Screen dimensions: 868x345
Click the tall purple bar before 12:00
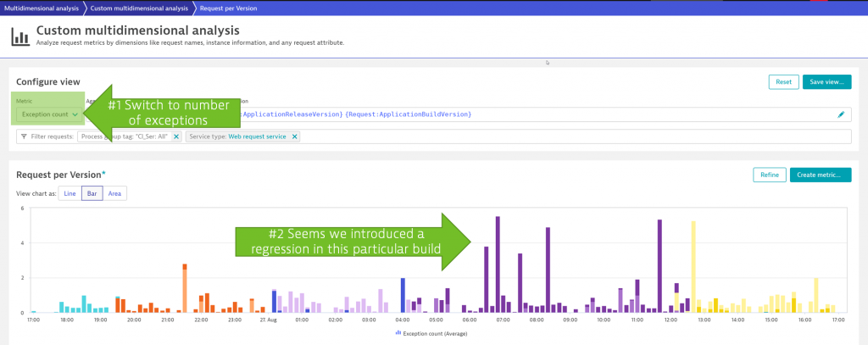coord(659,266)
